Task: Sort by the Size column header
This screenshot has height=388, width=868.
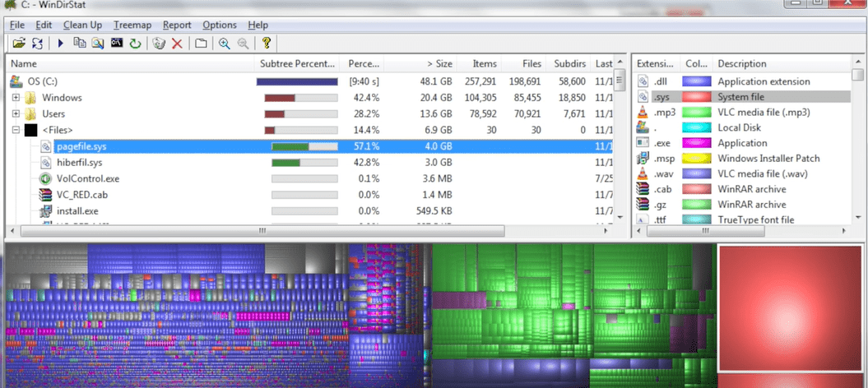Action: pos(439,63)
